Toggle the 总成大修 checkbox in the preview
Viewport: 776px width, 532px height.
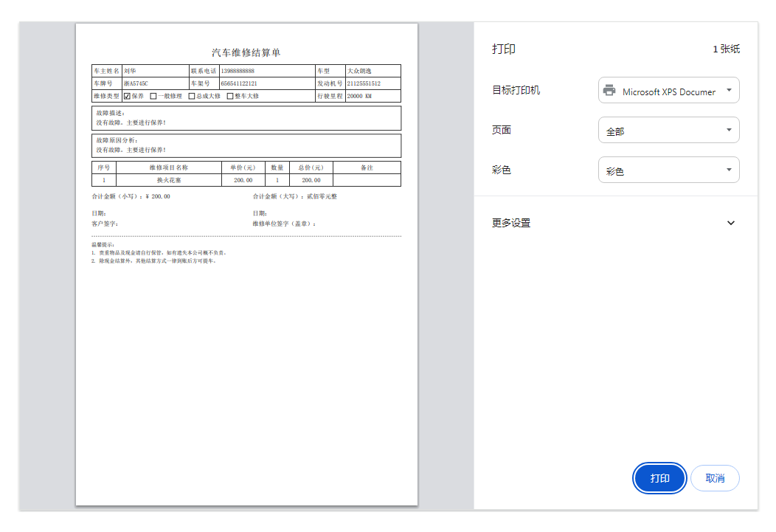[x=192, y=96]
